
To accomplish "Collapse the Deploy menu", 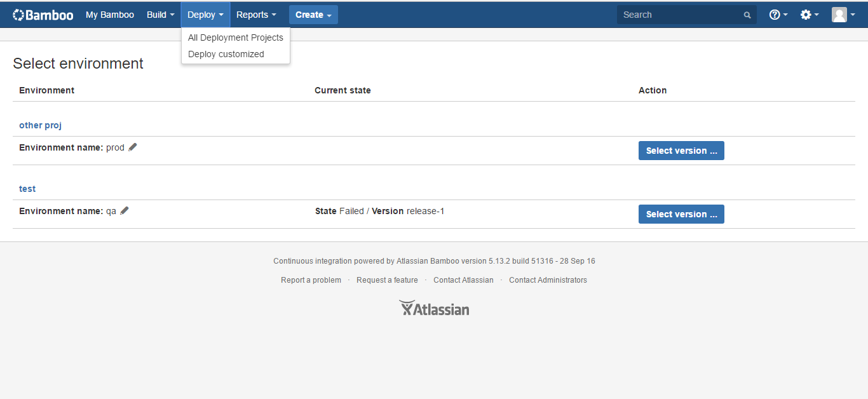I will point(206,15).
